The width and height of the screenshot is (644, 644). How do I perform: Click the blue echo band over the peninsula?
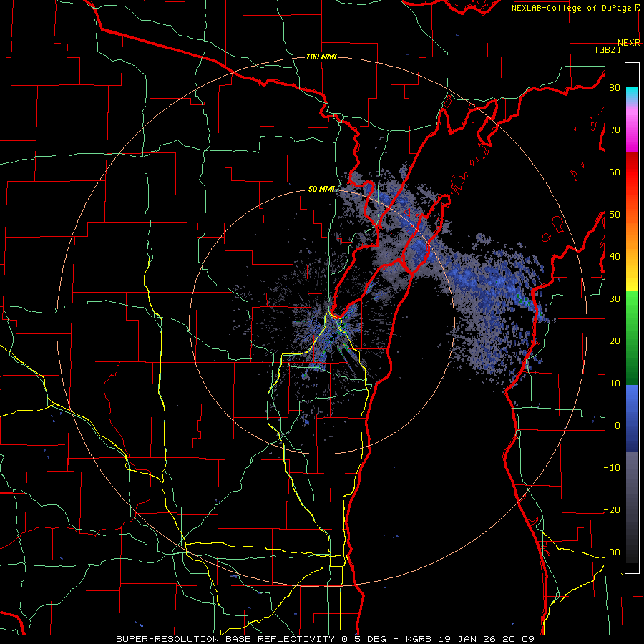coord(419,246)
